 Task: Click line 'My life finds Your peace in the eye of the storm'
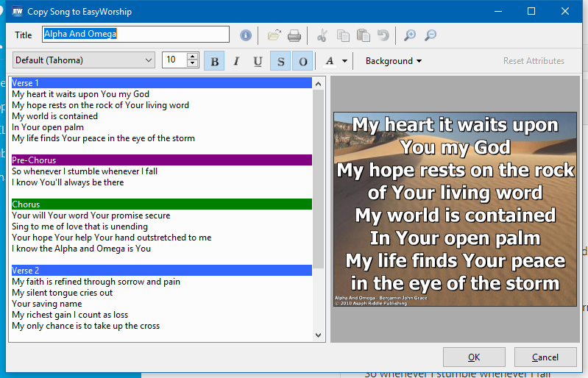pyautogui.click(x=104, y=138)
